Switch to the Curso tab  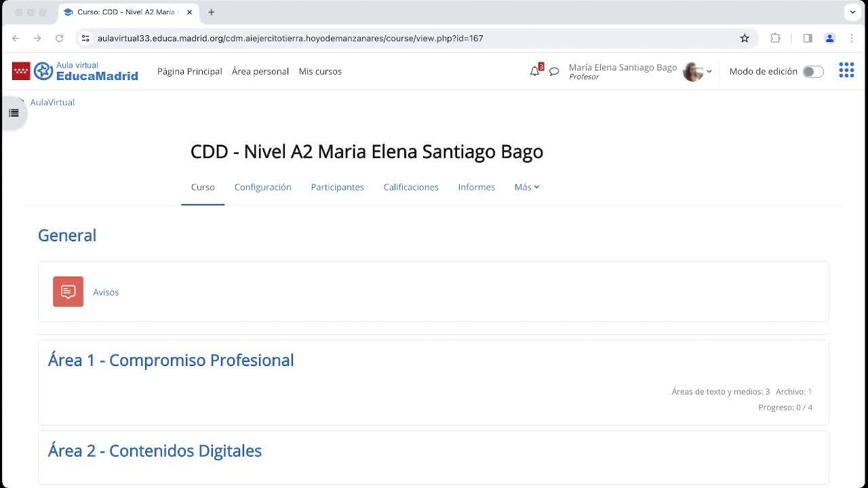coord(203,187)
